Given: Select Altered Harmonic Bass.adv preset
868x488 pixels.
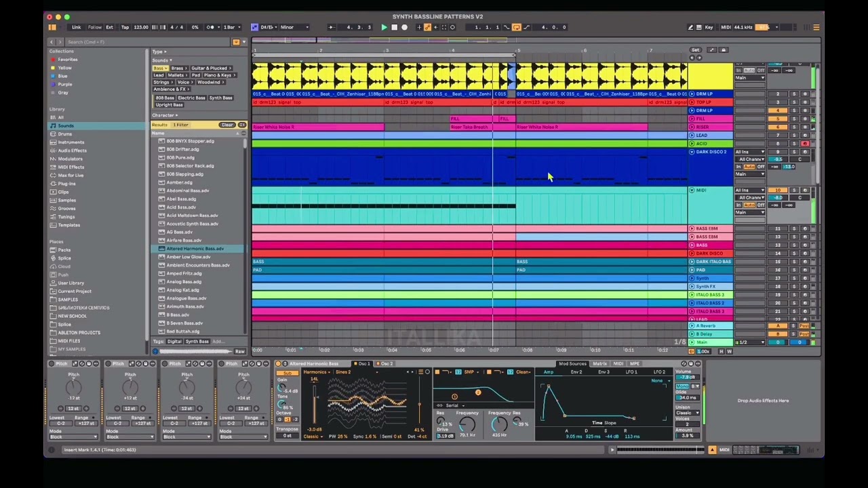Looking at the screenshot, I should (195, 249).
